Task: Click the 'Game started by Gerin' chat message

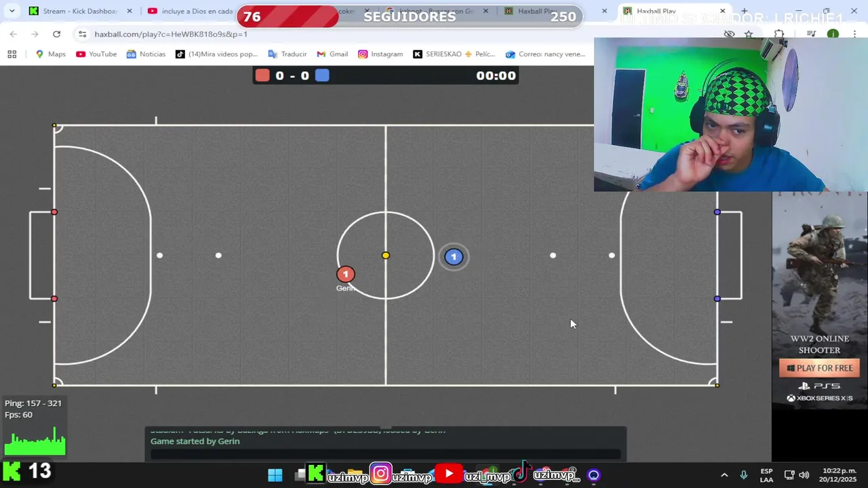Action: tap(195, 441)
